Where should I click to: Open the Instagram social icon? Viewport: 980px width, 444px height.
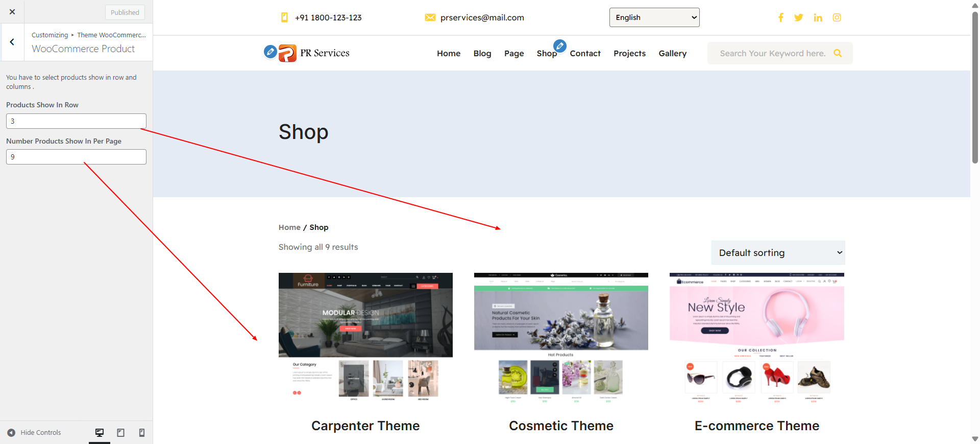837,17
